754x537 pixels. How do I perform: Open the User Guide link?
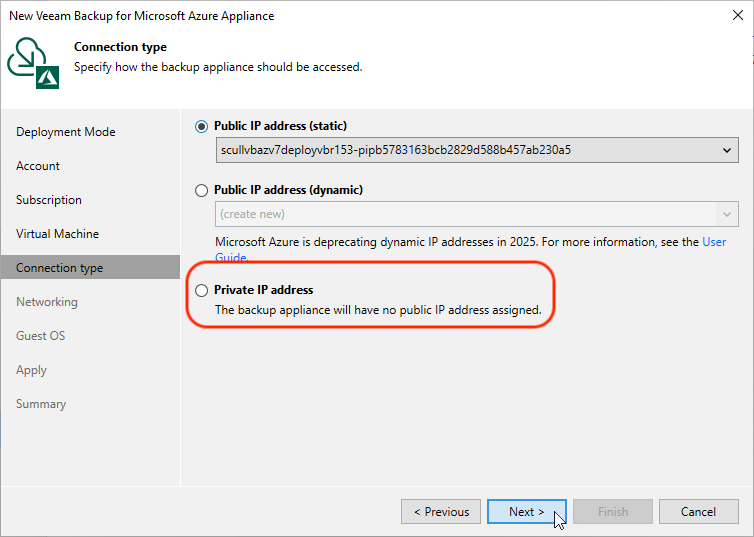714,242
